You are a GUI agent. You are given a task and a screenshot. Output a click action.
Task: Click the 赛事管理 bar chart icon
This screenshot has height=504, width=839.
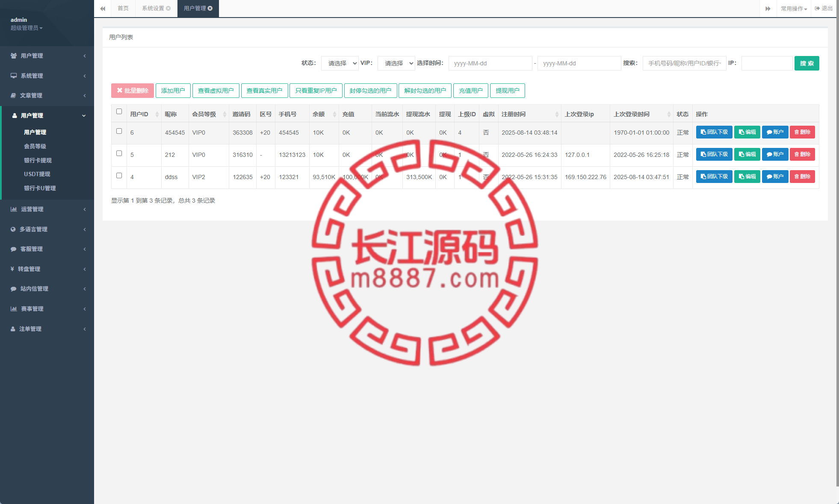point(14,309)
